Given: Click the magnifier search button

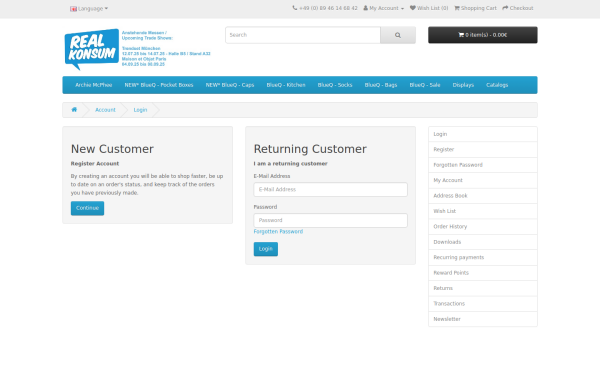Looking at the screenshot, I should (x=398, y=35).
